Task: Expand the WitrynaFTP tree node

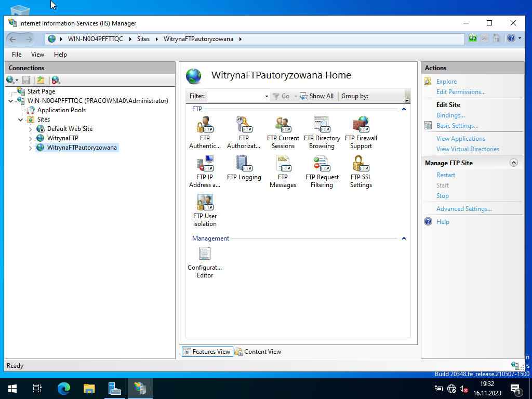Action: [31, 138]
